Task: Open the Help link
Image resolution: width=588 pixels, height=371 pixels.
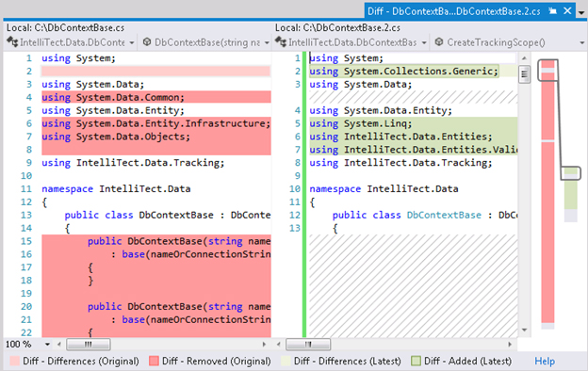Action: pos(545,362)
